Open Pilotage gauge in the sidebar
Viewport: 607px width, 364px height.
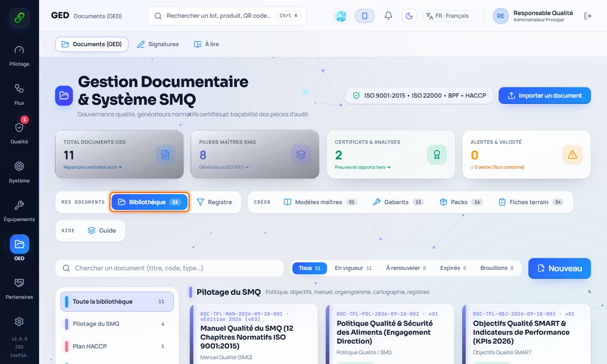(x=19, y=55)
